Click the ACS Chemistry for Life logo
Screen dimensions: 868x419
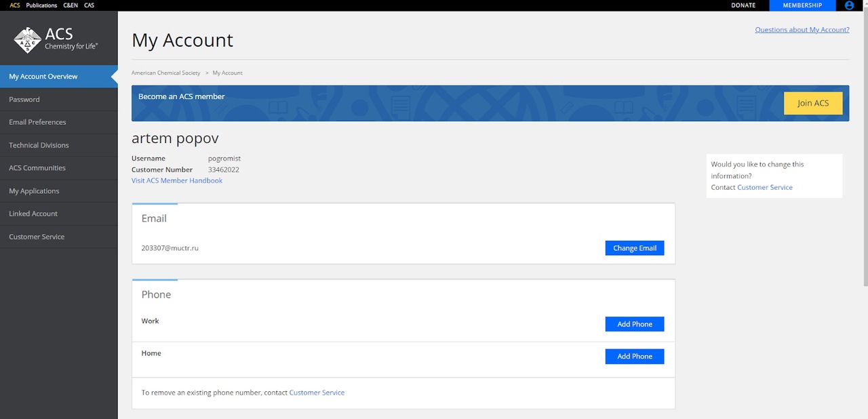(56, 40)
